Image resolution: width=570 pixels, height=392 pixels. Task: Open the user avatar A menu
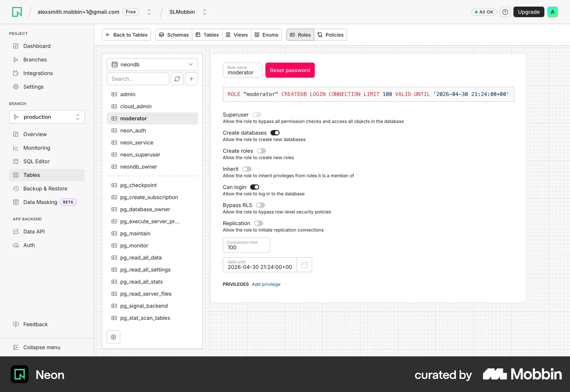552,12
